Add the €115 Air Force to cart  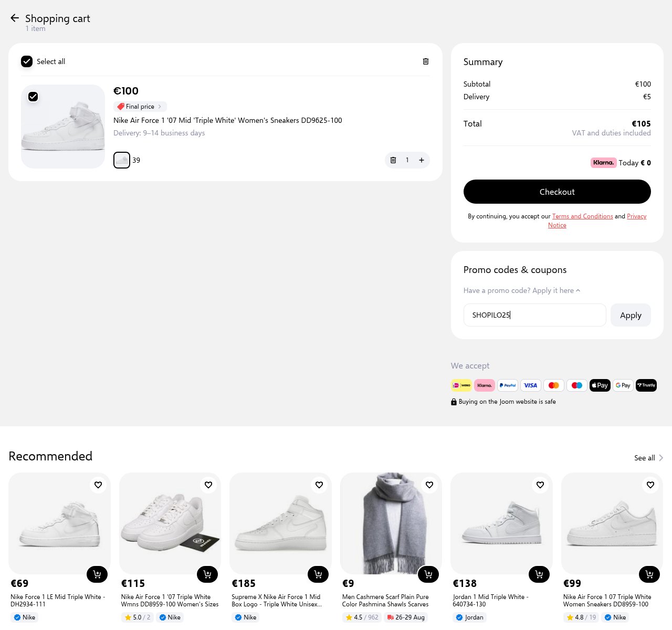tap(207, 574)
